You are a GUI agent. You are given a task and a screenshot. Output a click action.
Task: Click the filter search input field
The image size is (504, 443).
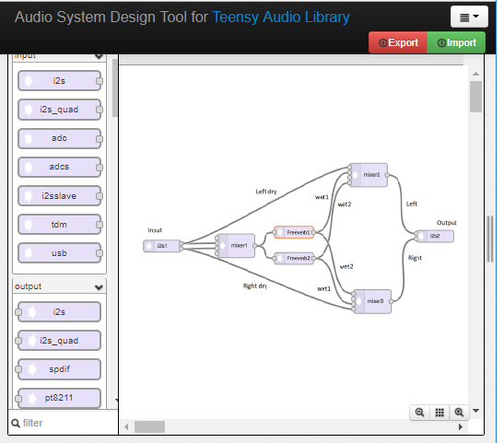(63, 423)
